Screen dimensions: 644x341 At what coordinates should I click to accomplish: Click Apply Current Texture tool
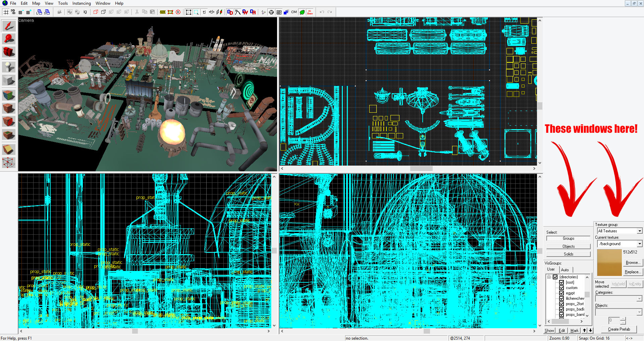[x=9, y=108]
